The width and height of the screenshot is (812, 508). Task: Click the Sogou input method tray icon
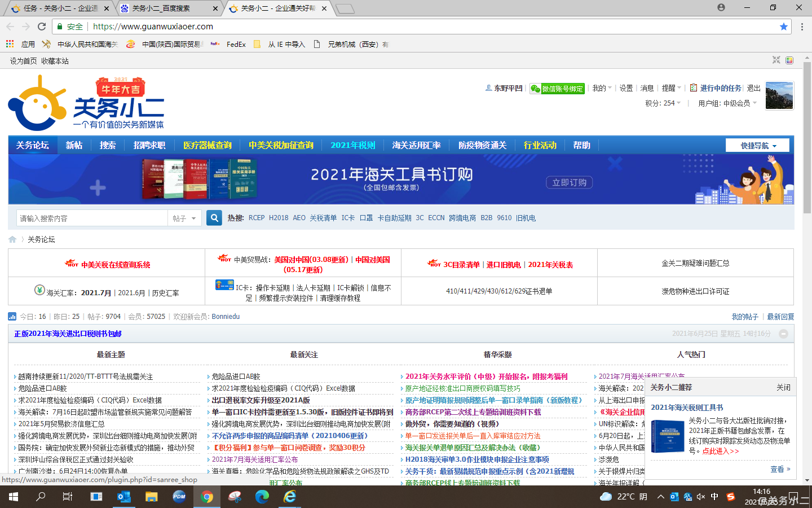(731, 497)
